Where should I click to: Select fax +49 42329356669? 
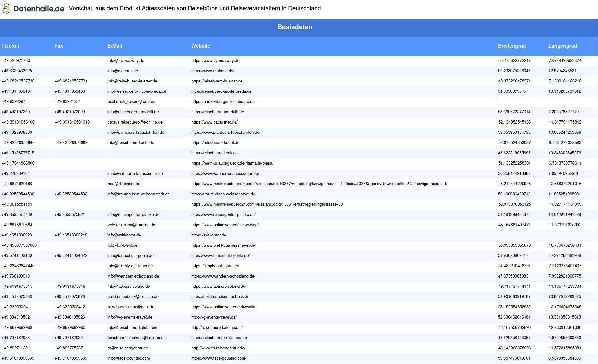[x=71, y=143]
